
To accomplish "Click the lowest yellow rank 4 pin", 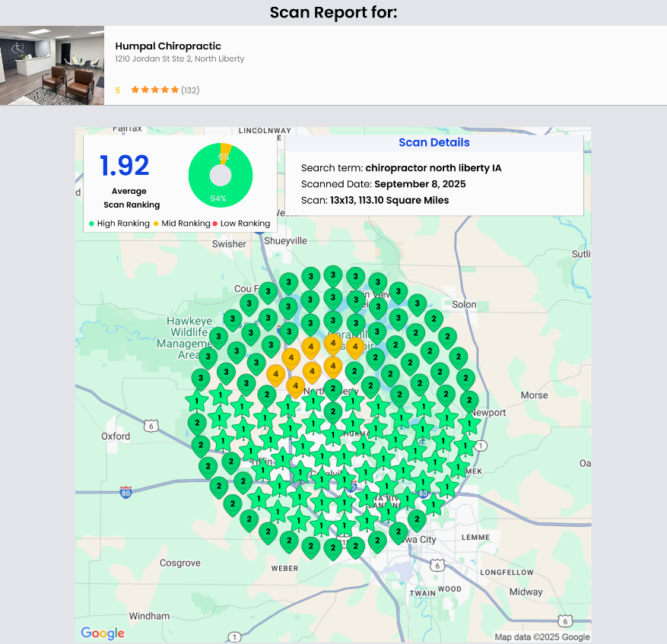I will (x=295, y=385).
